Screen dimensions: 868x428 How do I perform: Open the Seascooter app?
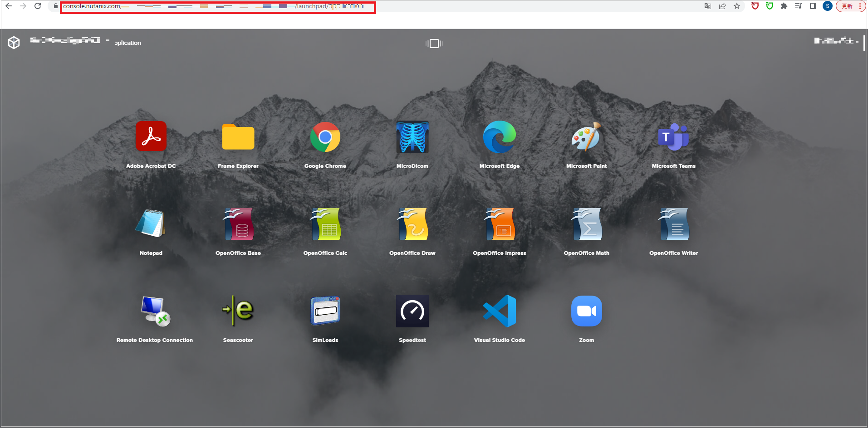tap(238, 311)
